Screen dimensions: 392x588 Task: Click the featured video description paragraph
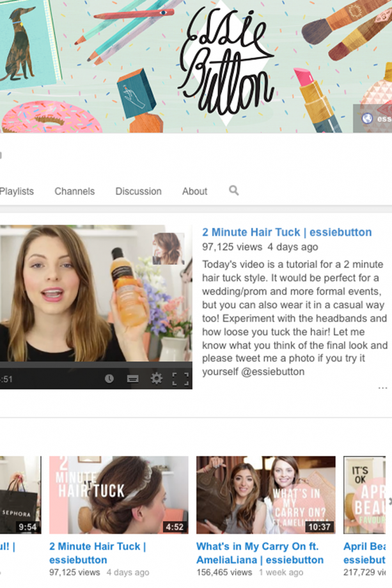point(295,318)
